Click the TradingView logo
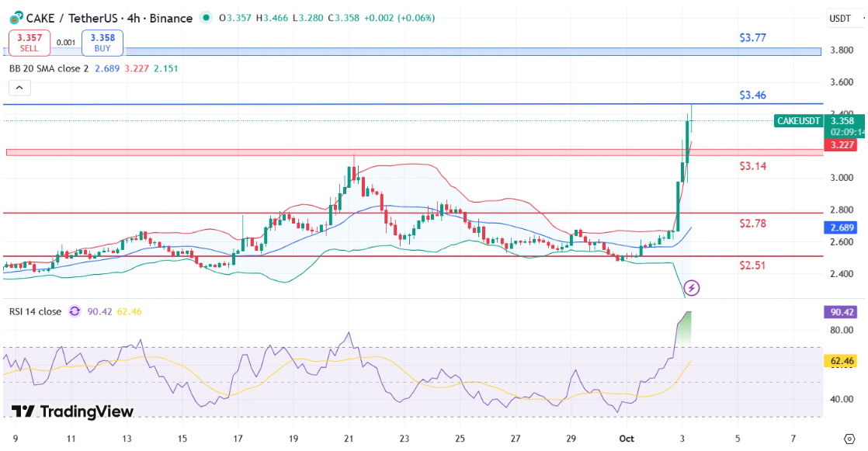Screen dimensions: 868x451 [x=72, y=411]
